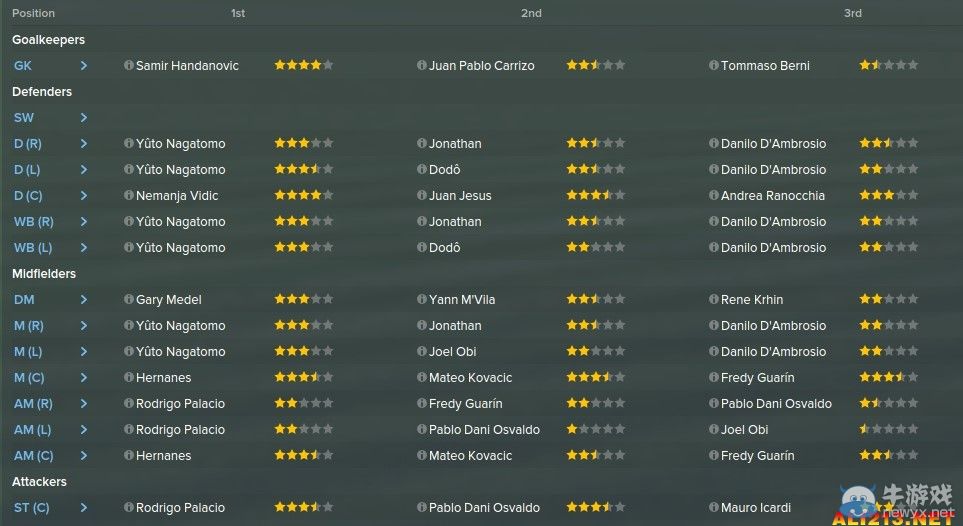Click info icon beside Juan Pablo Carrizo

pos(421,65)
